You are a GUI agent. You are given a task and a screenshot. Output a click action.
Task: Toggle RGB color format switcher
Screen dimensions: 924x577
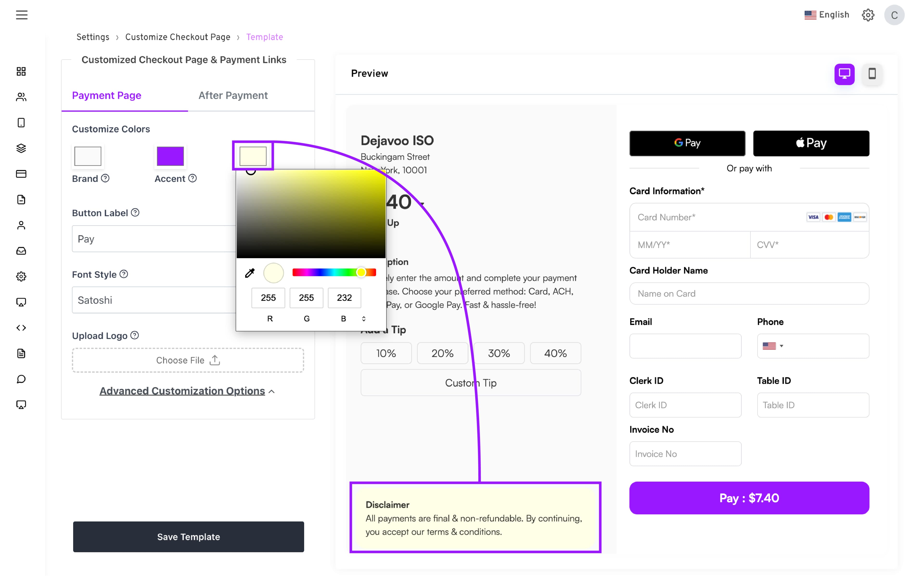pyautogui.click(x=364, y=319)
